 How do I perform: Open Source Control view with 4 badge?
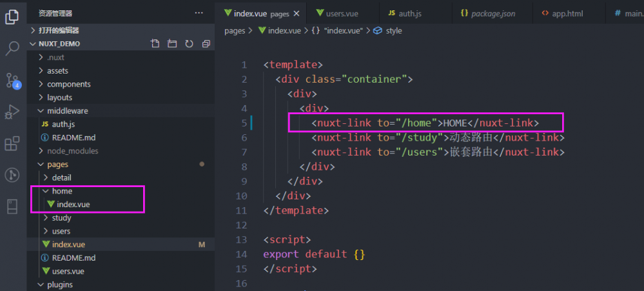(x=12, y=80)
